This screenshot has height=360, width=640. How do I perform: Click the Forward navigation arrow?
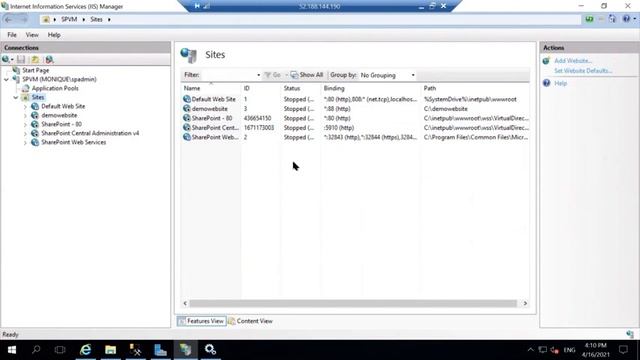[x=23, y=20]
